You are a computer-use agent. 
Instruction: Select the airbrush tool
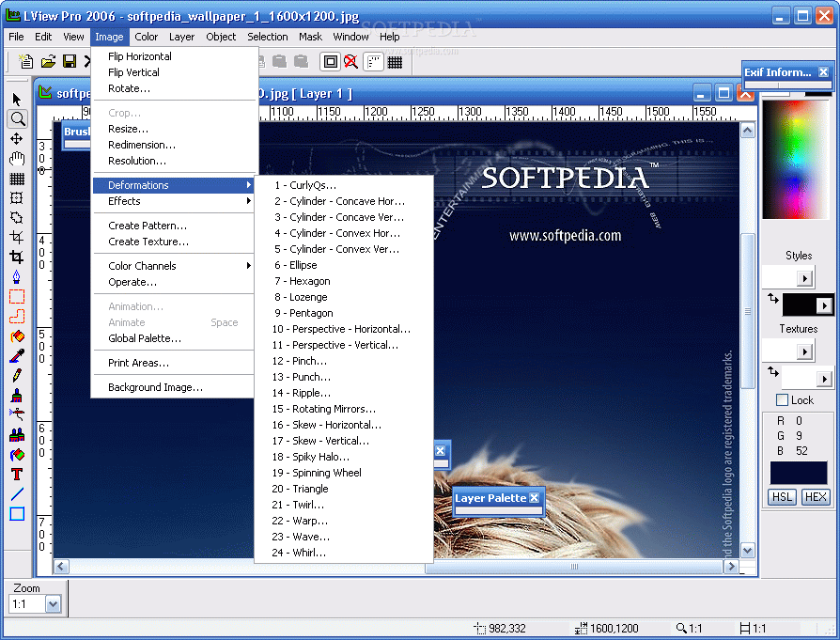(17, 414)
